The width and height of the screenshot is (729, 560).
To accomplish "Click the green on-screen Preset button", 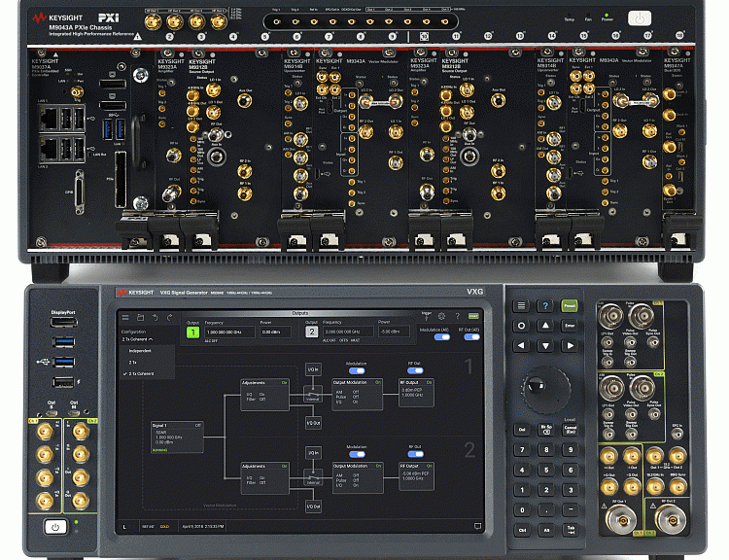I will 473,316.
